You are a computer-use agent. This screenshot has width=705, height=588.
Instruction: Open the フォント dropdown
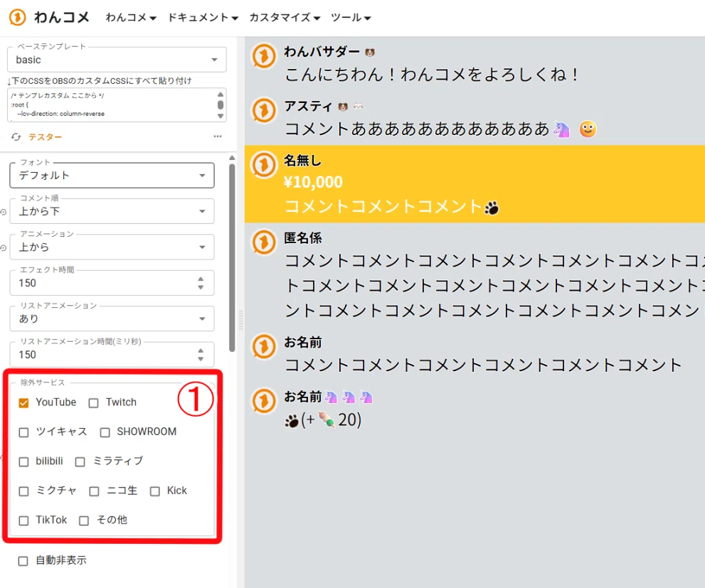(x=112, y=175)
